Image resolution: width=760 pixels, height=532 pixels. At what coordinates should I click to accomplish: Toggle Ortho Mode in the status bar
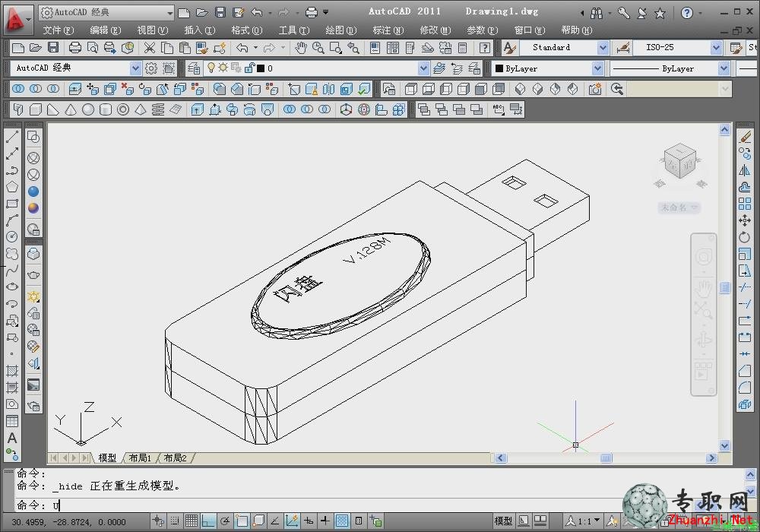point(208,521)
